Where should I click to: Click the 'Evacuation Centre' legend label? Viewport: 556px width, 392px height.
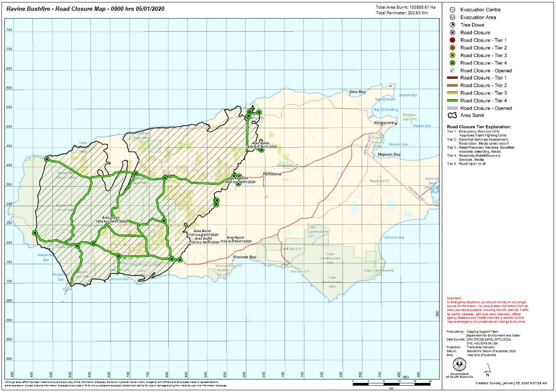480,10
